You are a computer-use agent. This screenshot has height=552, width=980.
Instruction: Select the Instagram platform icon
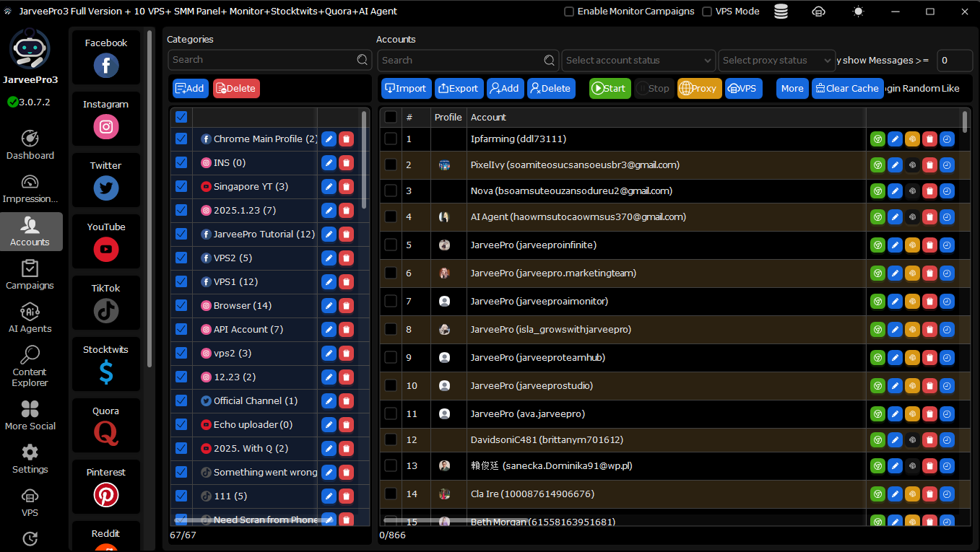click(106, 127)
